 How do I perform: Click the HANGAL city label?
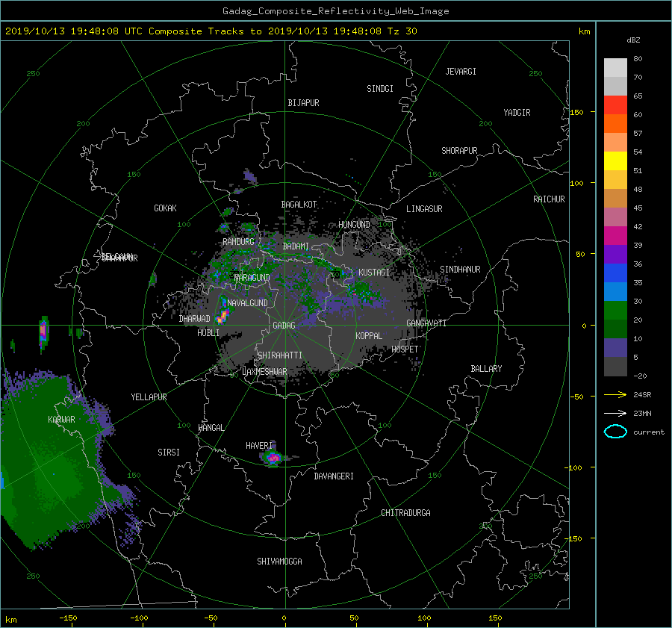click(x=211, y=428)
